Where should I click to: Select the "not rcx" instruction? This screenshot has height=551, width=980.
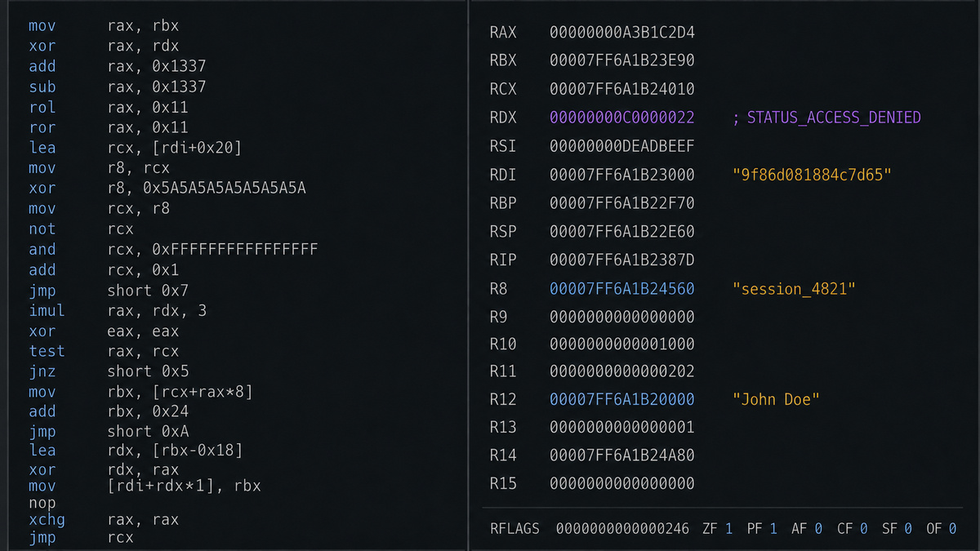tap(82, 229)
